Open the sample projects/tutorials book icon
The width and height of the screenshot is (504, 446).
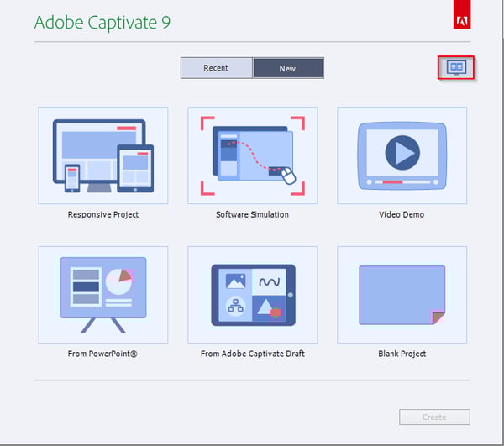pos(456,67)
